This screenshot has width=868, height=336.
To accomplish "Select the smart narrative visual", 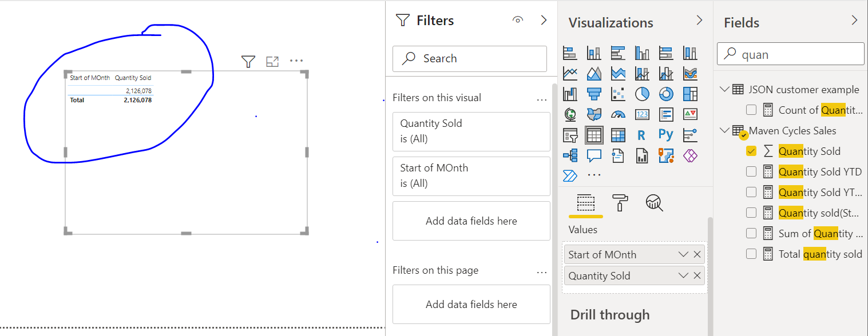I will click(x=618, y=155).
